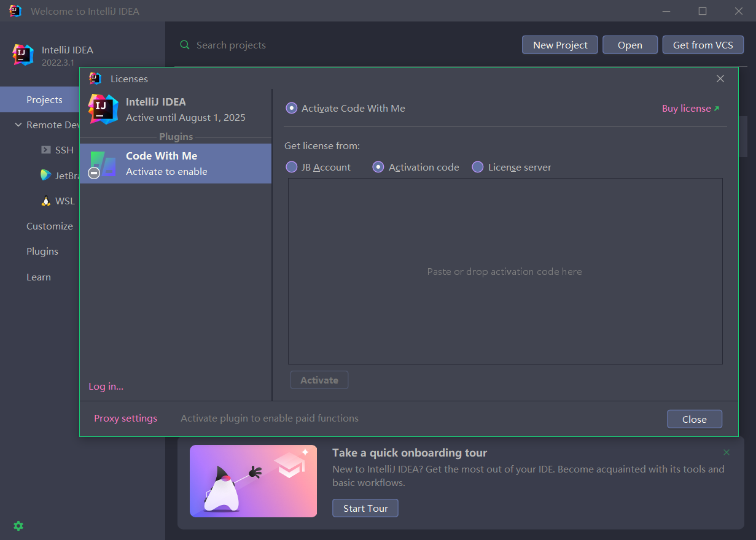Click the Code With Me plugin icon
756x540 pixels.
click(103, 164)
